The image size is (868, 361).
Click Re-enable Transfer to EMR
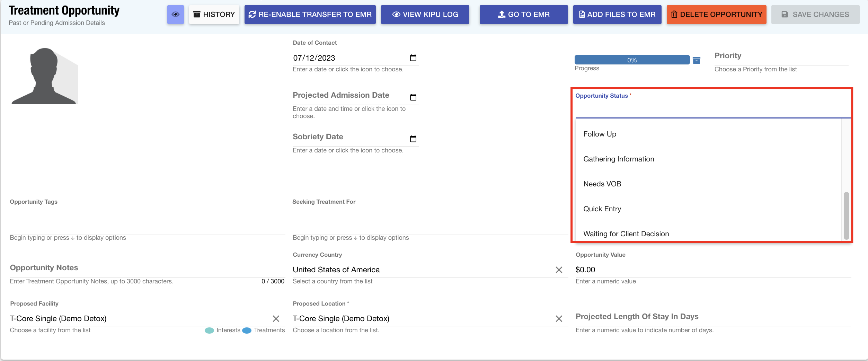310,15
